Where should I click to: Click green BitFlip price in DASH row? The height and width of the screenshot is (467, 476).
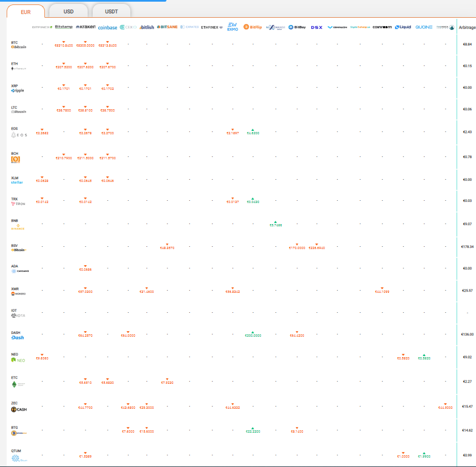(x=253, y=336)
